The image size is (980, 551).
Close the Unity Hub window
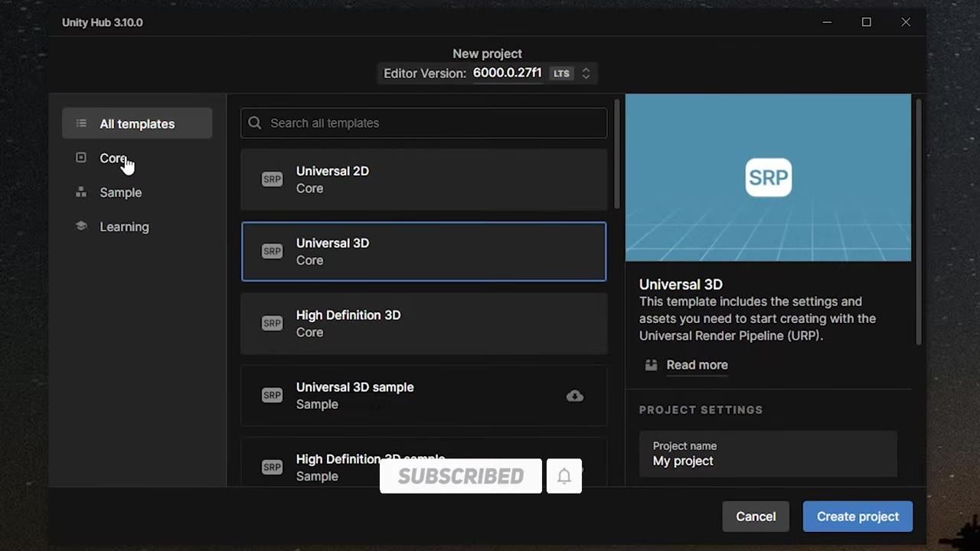click(906, 22)
